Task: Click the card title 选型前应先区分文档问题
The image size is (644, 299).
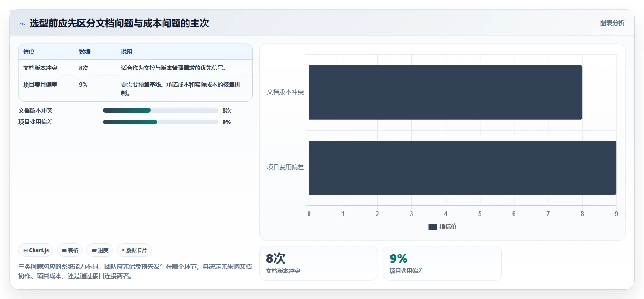Action: tap(119, 23)
